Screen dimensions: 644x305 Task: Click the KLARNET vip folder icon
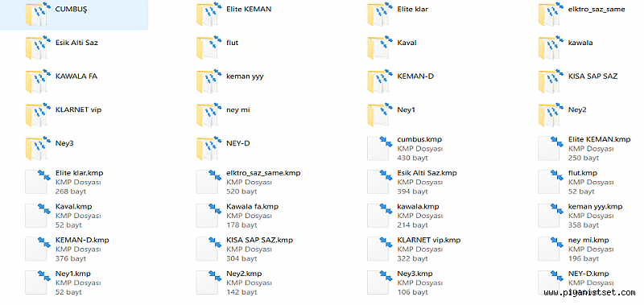click(38, 115)
